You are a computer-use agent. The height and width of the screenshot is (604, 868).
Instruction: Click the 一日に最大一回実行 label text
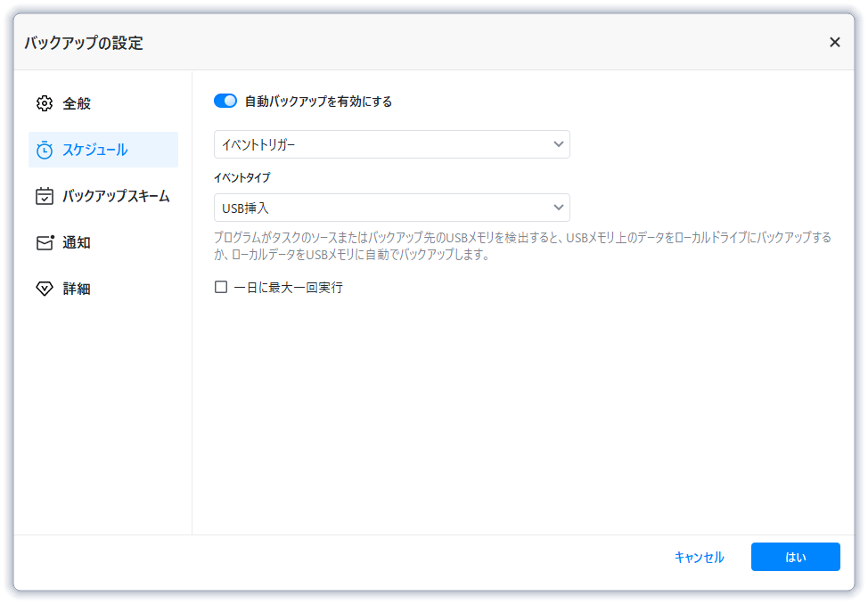pos(288,288)
